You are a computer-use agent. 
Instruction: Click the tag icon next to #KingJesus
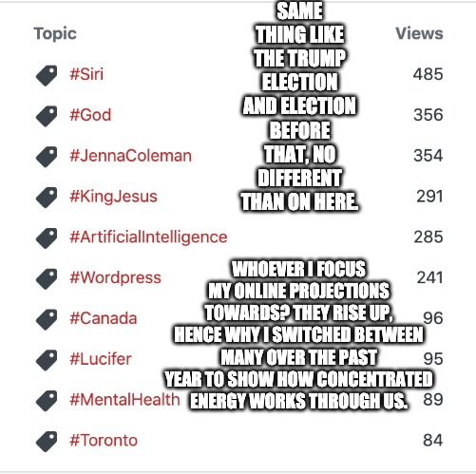(47, 198)
